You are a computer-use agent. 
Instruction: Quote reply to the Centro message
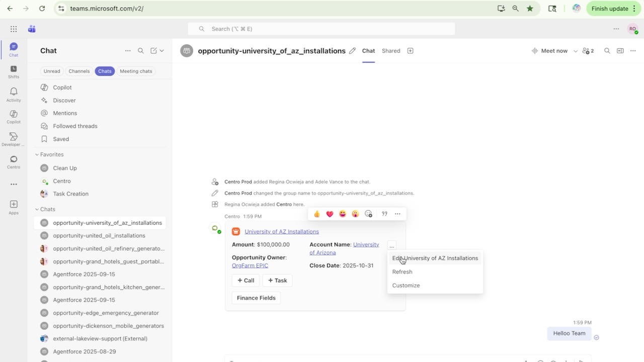[x=384, y=214]
